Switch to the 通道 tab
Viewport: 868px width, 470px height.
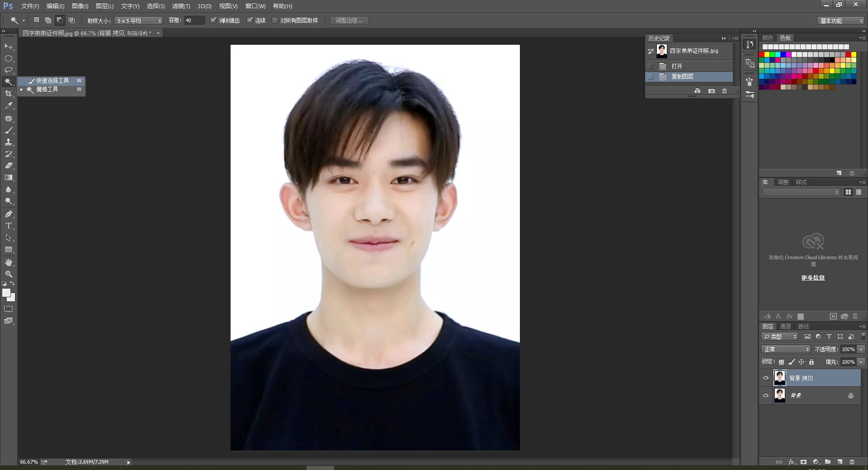[x=785, y=326]
